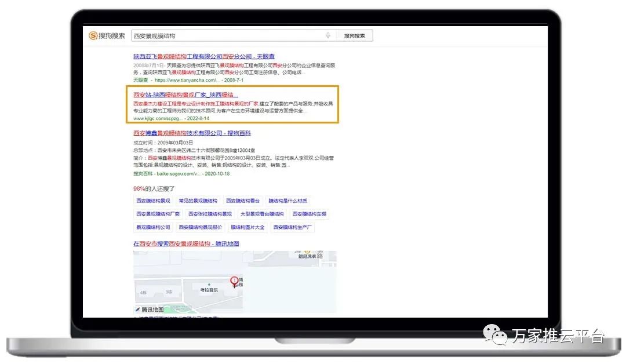Select related search 膜结构是什么材质
Image resolution: width=626 pixels, height=364 pixels.
click(287, 201)
